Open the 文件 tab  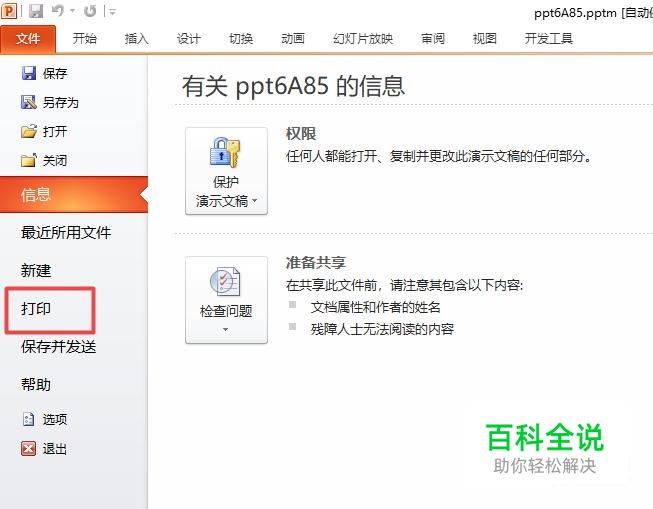28,39
